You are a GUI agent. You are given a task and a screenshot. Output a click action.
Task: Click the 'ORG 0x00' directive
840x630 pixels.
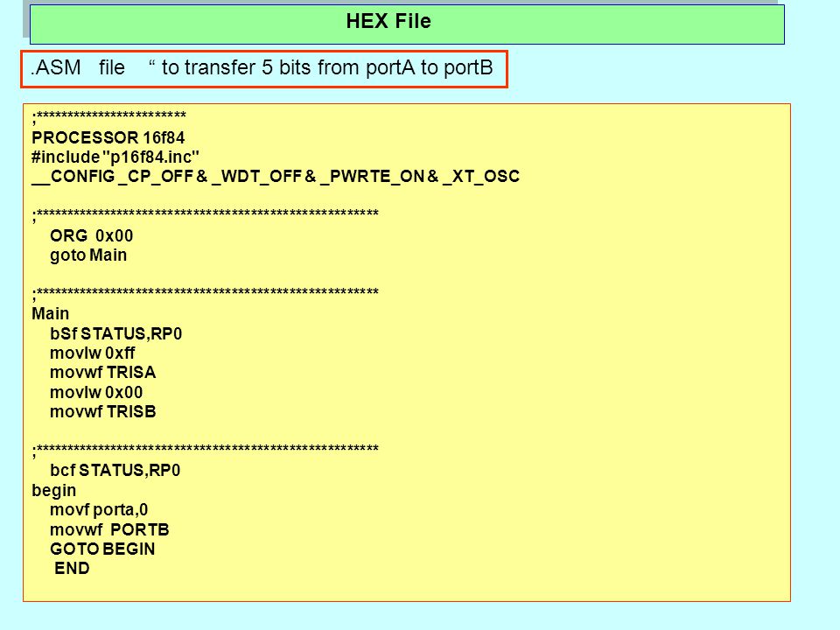(92, 235)
